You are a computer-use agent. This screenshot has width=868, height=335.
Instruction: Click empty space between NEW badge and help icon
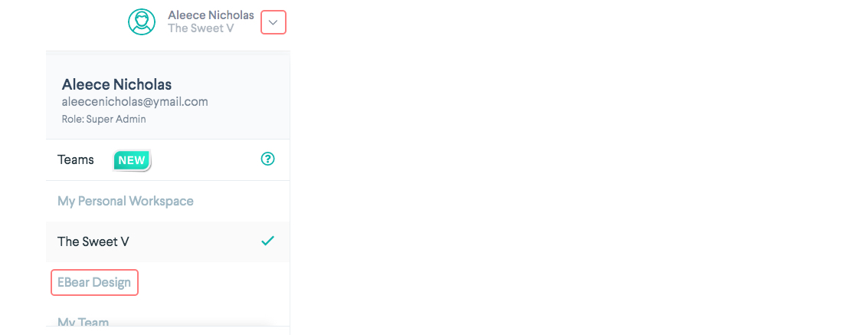205,159
